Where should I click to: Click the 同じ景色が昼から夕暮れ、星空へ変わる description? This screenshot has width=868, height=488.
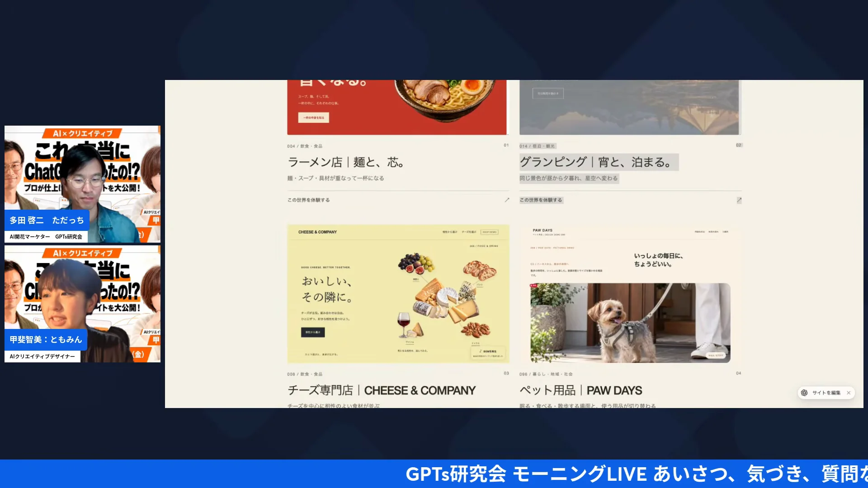[568, 178]
